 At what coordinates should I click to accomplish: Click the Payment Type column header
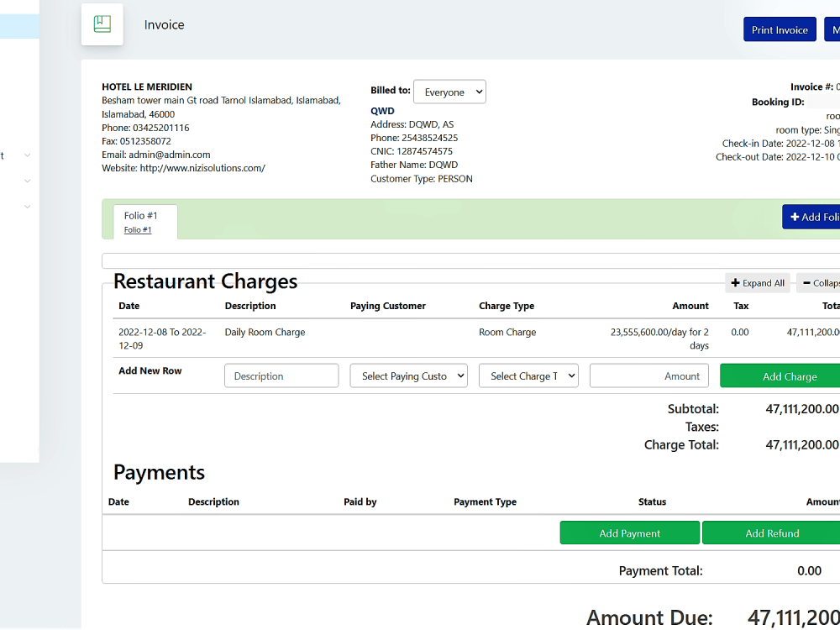coord(485,502)
